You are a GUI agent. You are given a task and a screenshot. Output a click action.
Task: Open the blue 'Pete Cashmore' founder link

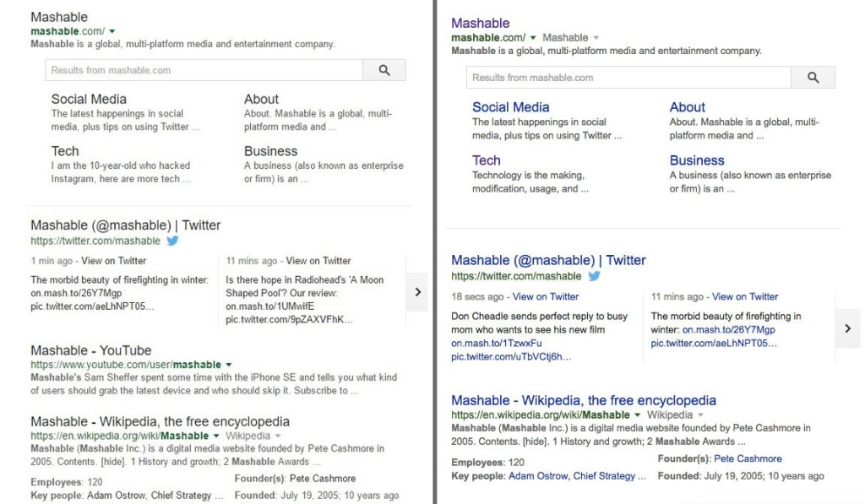coord(748,459)
